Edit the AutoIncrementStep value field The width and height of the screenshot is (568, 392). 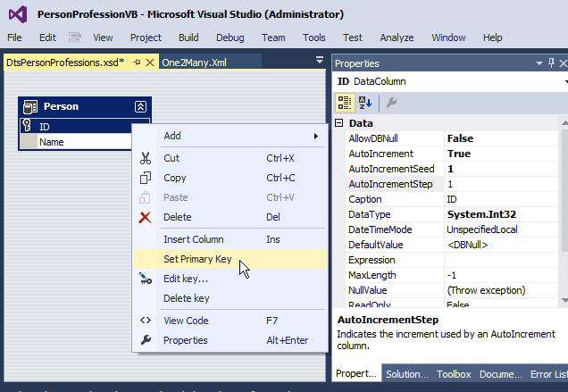501,184
